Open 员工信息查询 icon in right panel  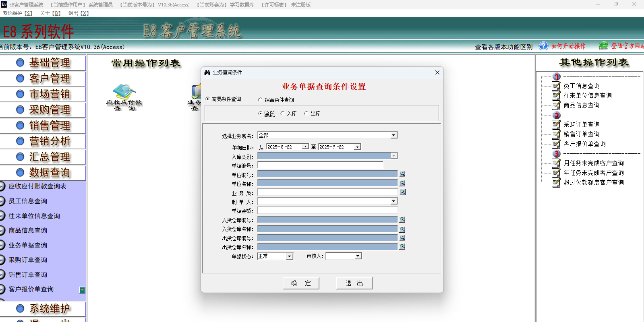tap(556, 86)
